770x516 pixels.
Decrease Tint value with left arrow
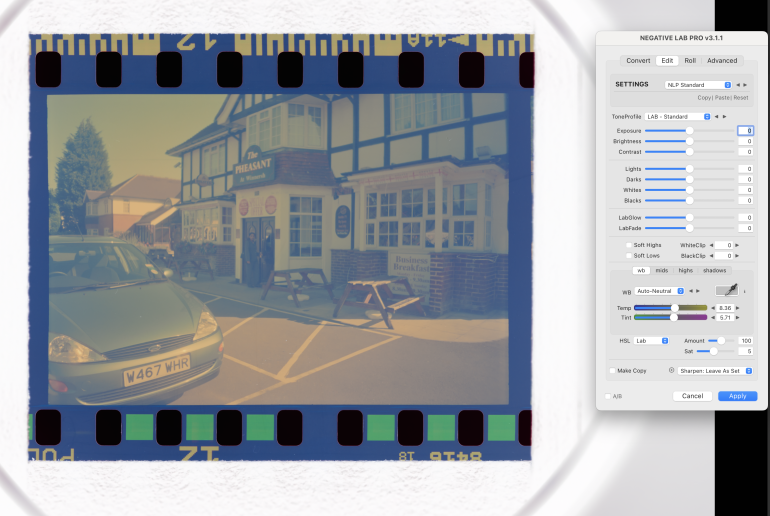click(x=713, y=318)
